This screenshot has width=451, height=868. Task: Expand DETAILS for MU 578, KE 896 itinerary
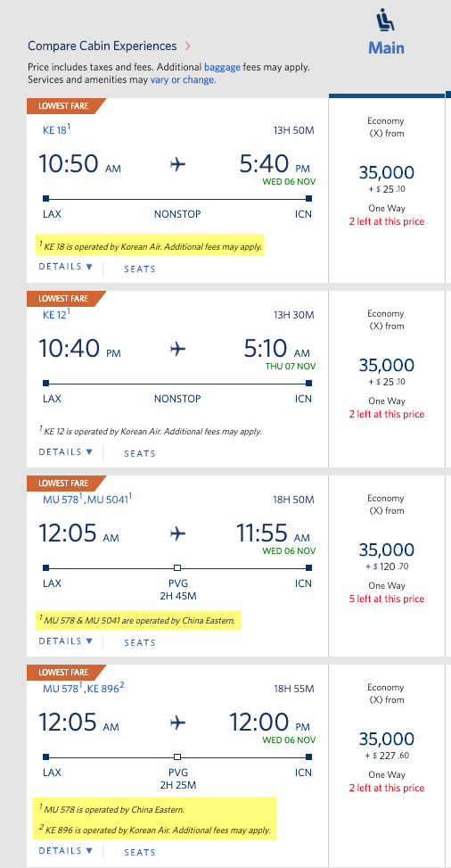66,850
